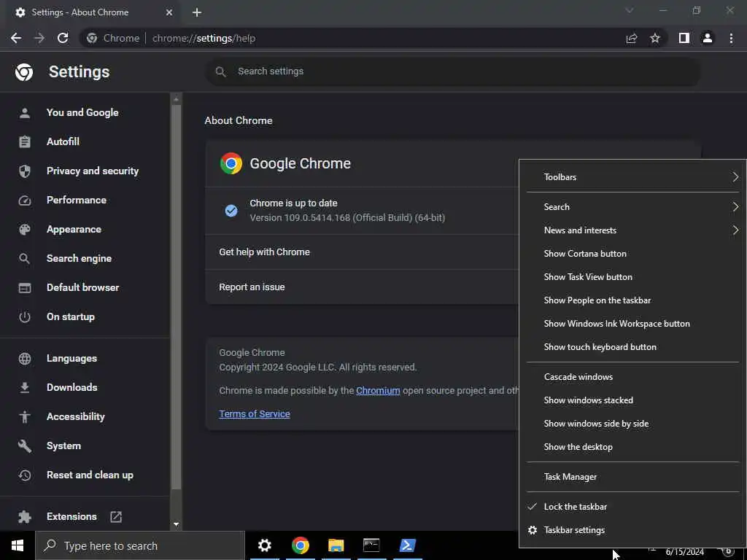This screenshot has width=747, height=560.
Task: Select Show windows side by side
Action: click(x=632, y=424)
